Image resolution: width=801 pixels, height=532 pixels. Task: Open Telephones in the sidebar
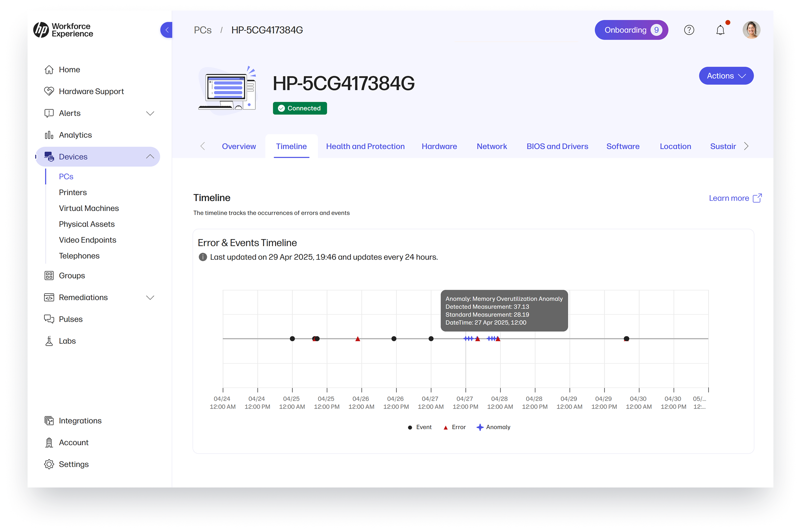click(x=80, y=256)
